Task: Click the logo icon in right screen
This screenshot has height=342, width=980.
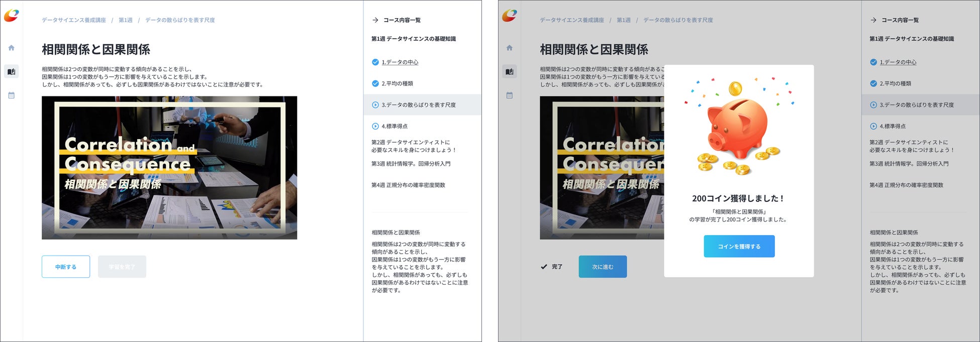Action: click(509, 16)
